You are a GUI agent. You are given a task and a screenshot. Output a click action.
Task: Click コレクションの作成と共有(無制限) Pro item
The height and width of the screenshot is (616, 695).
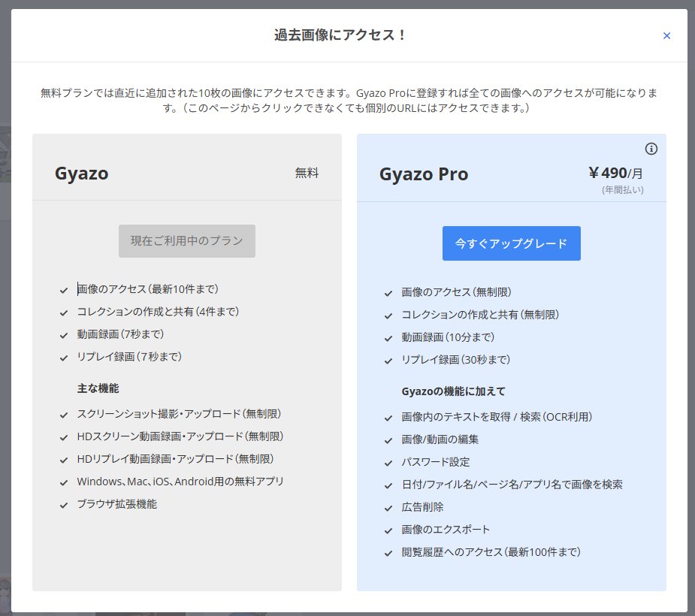tap(480, 315)
